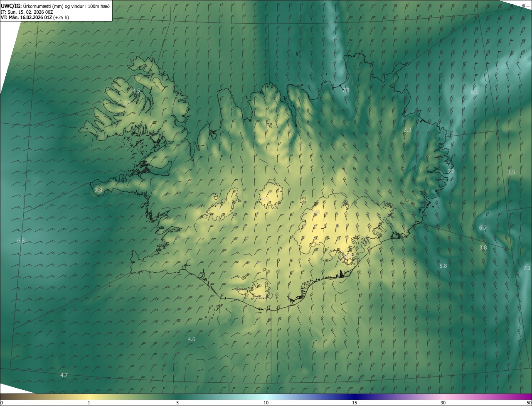Screen dimensions: 532x406
Task: Click the 6.8 value in the western sea
Action: [x=21, y=241]
